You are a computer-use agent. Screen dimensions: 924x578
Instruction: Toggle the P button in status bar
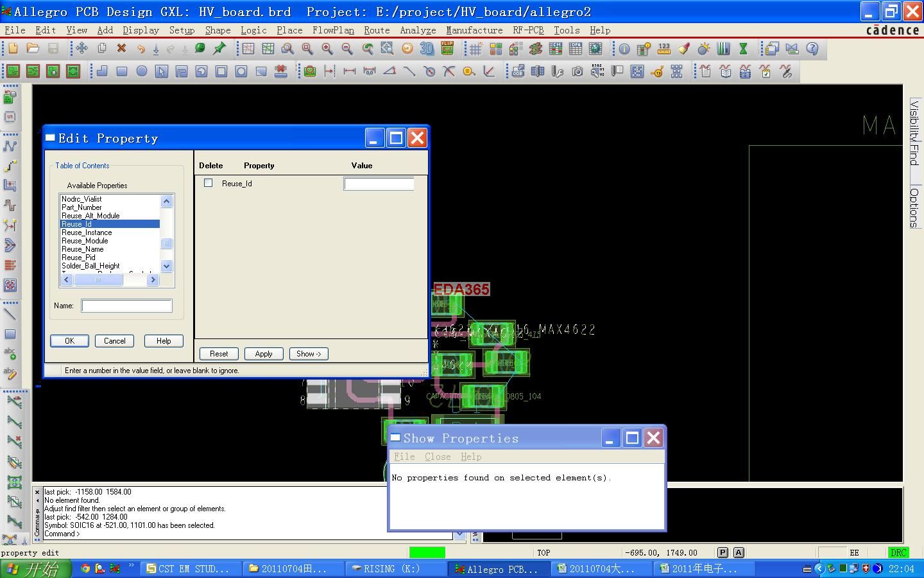click(x=723, y=552)
